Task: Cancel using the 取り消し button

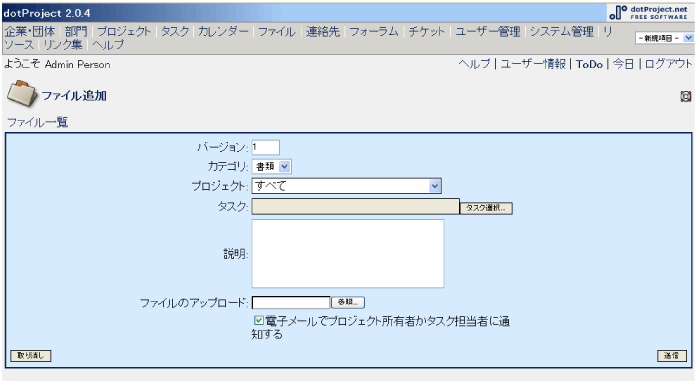Action: pos(31,356)
